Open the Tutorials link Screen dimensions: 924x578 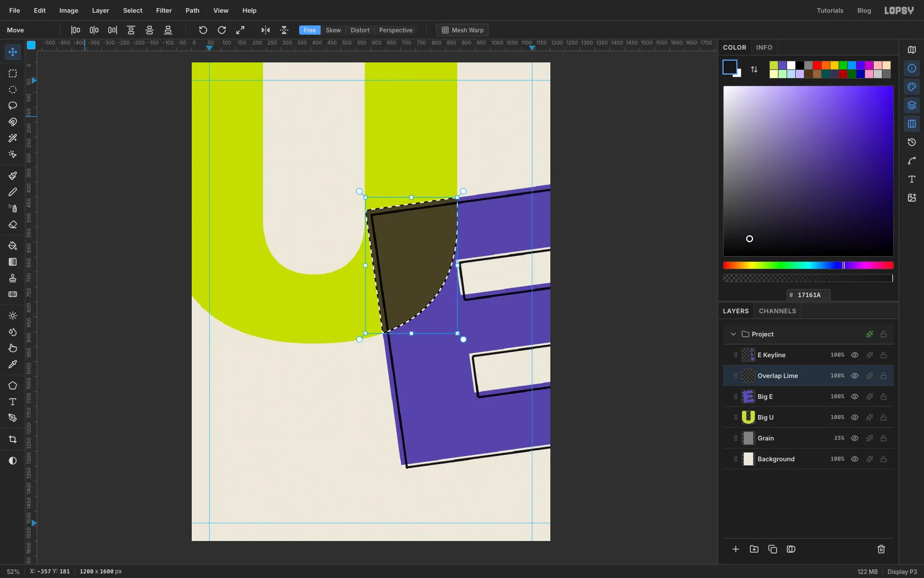coord(830,10)
